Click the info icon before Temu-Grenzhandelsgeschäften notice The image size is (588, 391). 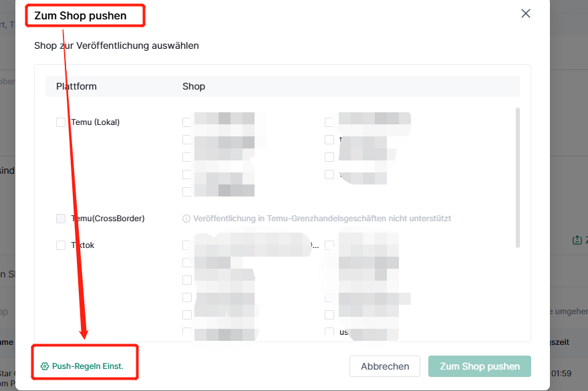tap(186, 219)
